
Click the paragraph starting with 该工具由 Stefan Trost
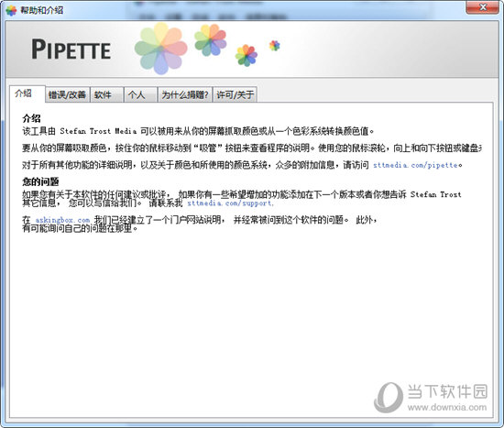pos(198,131)
